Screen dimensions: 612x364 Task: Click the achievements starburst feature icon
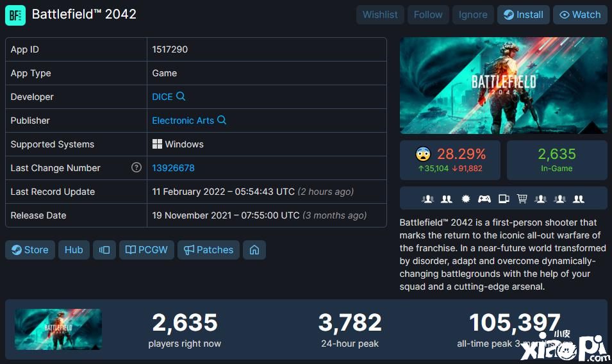point(466,199)
